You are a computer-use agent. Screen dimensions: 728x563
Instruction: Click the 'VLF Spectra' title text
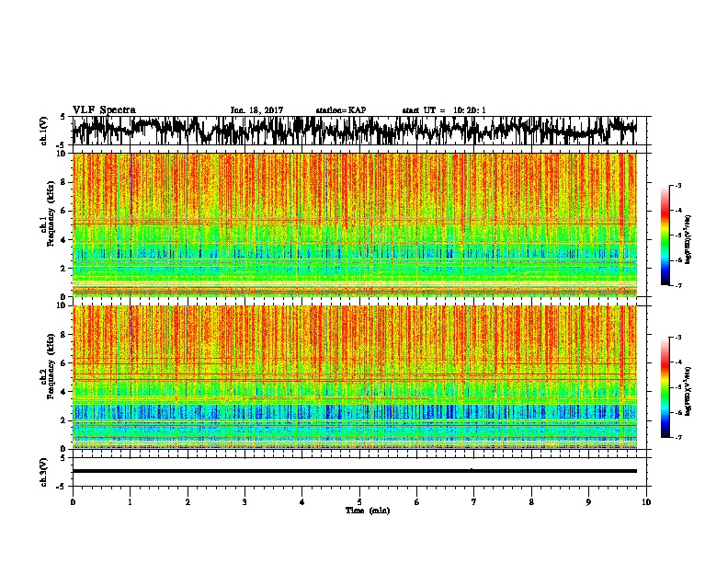point(104,110)
